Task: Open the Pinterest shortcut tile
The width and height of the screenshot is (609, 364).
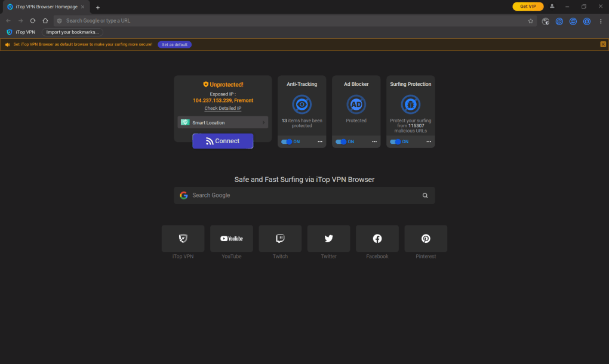Action: pos(426,239)
